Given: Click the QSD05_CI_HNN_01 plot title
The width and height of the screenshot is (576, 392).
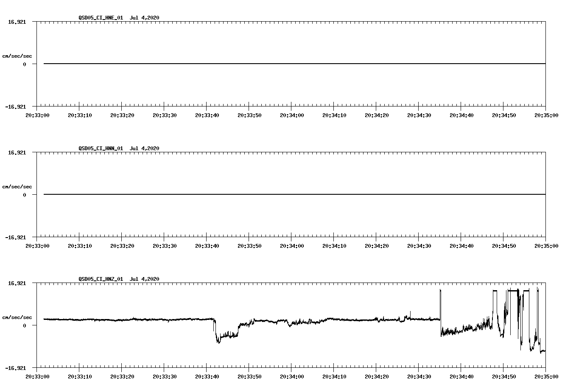Looking at the screenshot, I should 119,148.
